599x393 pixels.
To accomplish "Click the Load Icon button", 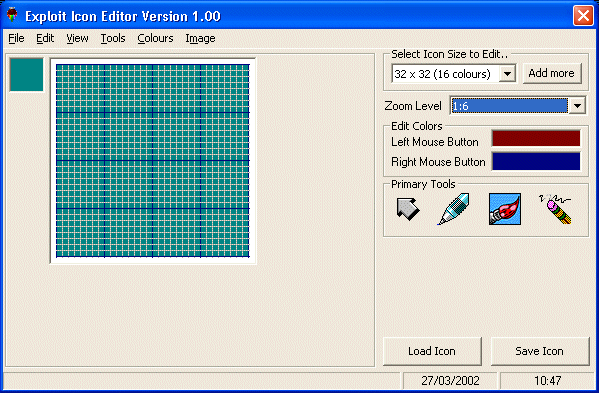I will 432,351.
